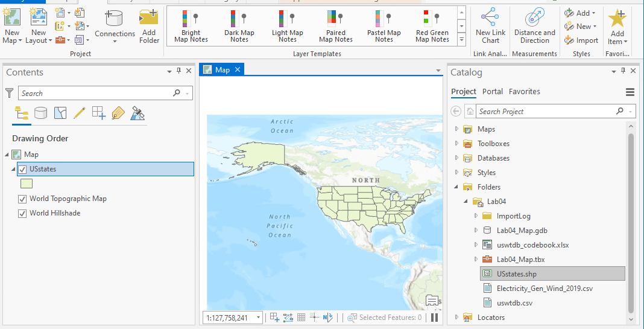Screen dimensions: 644x329
Task: Select Red Green Map Notes template
Action: [x=432, y=27]
